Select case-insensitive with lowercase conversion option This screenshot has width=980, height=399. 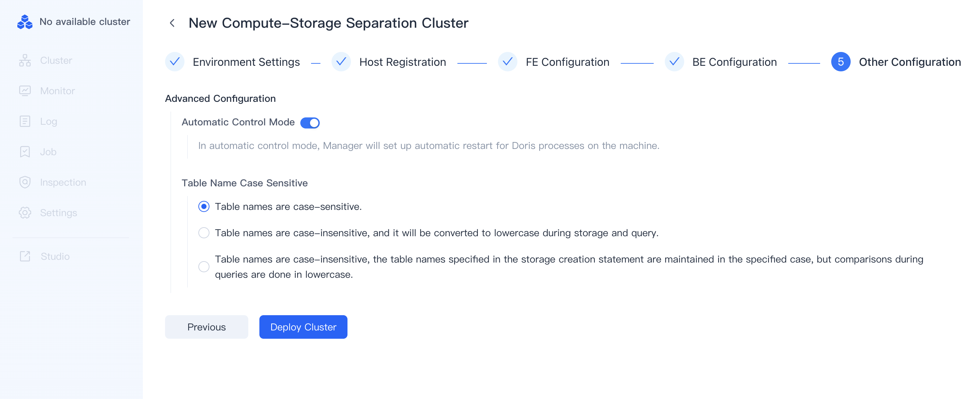pos(204,232)
